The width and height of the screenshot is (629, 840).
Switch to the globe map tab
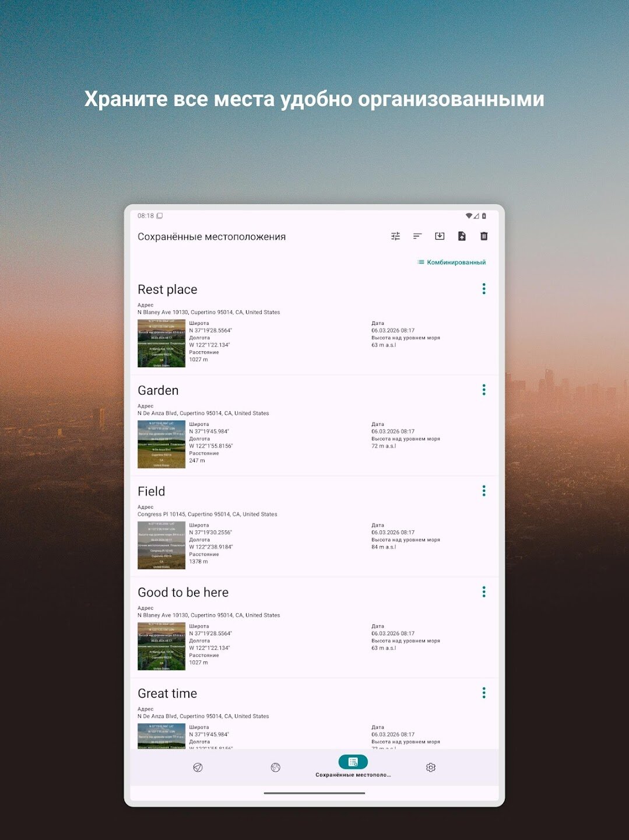point(276,767)
